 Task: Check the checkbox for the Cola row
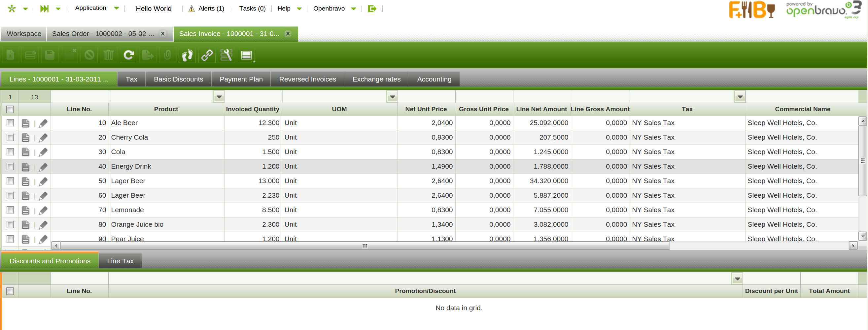[x=10, y=152]
